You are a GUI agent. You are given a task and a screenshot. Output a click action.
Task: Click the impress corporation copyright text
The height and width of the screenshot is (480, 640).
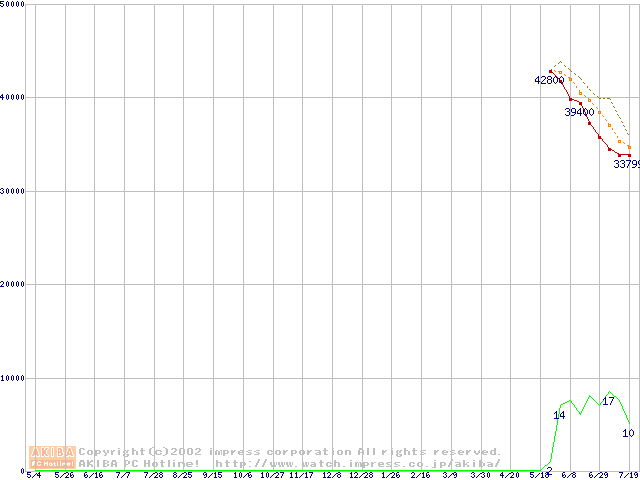290,452
